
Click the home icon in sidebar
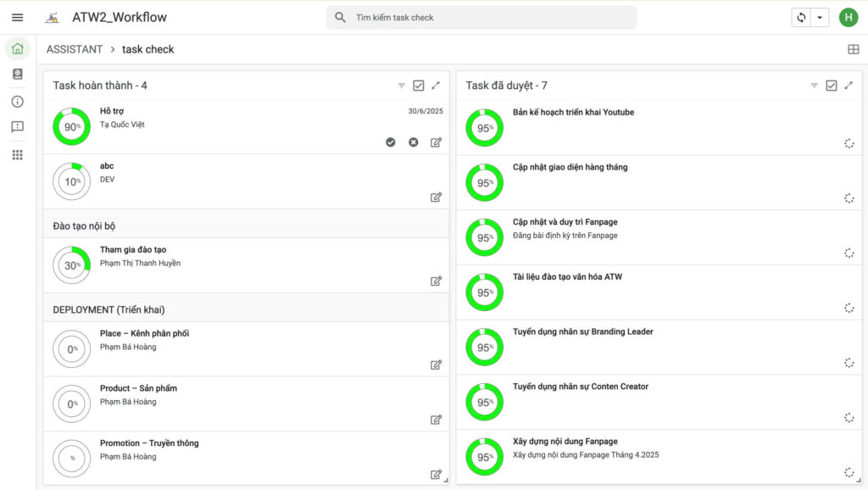pos(17,48)
